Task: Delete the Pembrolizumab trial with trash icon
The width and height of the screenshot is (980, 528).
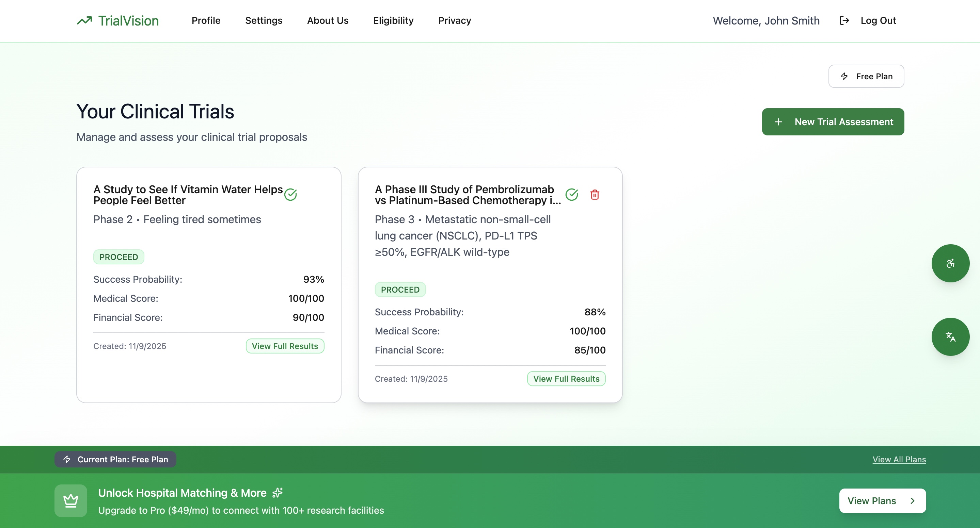Action: (595, 195)
